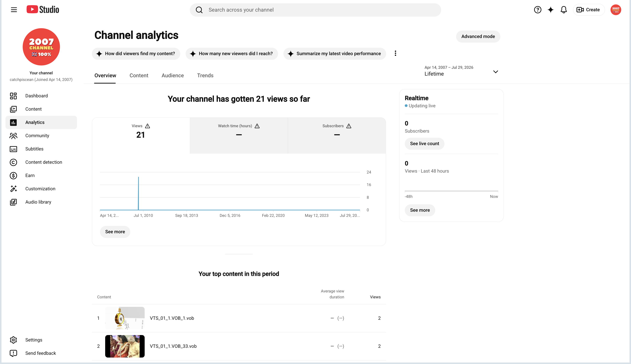Image resolution: width=631 pixels, height=364 pixels.
Task: Open the VTS_01_1.VOB_33.vob video thumbnail
Action: click(x=125, y=346)
